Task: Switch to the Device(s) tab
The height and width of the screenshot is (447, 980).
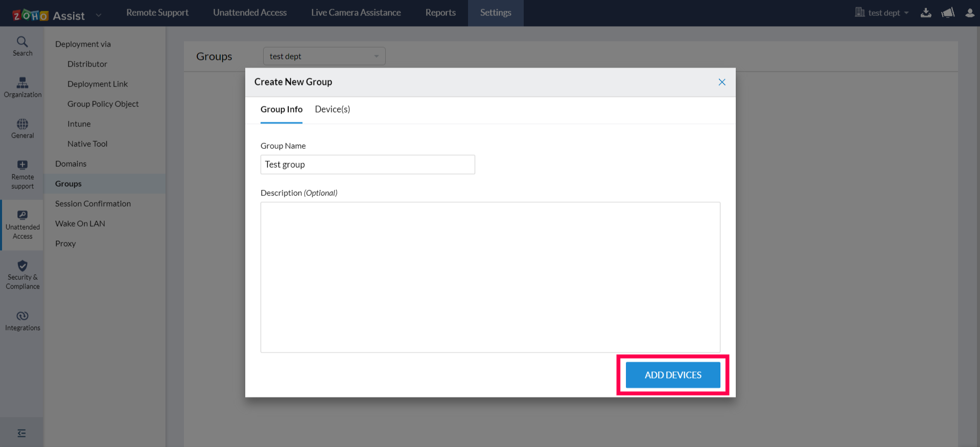Action: pyautogui.click(x=332, y=109)
